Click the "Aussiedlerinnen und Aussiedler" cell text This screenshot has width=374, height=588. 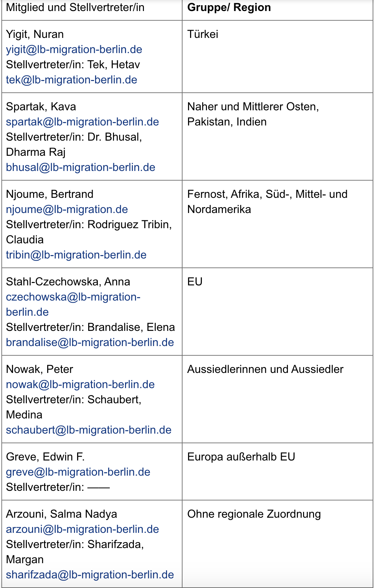click(x=265, y=369)
